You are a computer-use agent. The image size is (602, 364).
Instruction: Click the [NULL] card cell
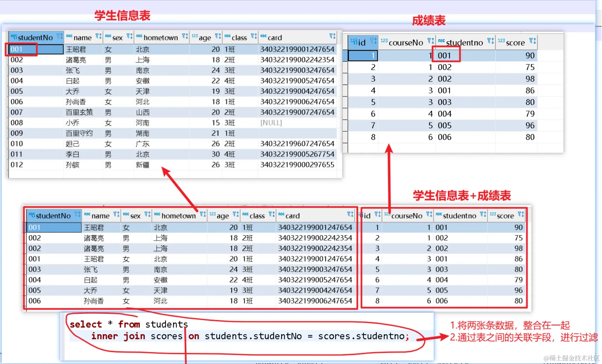[x=271, y=123]
